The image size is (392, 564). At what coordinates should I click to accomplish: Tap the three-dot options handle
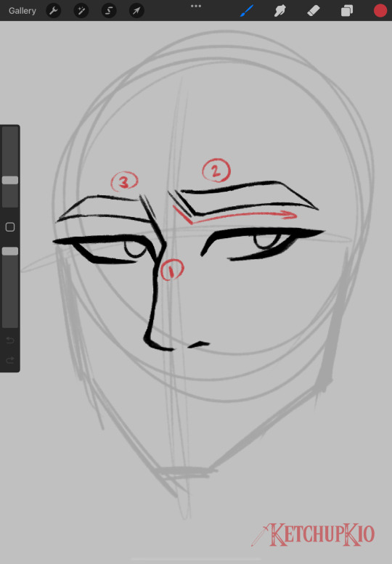pyautogui.click(x=196, y=6)
